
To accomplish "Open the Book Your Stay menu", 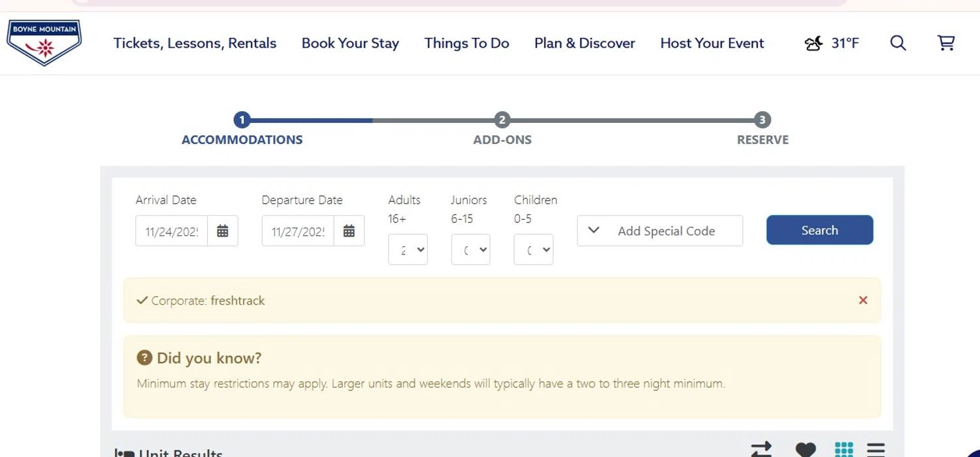I will (350, 43).
